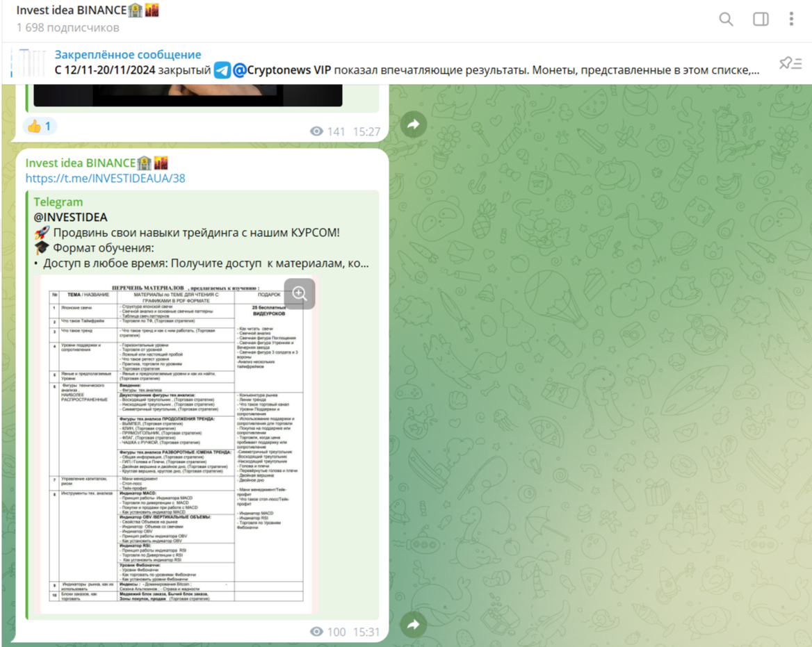Zoom the course materials image via magnifier

(300, 293)
